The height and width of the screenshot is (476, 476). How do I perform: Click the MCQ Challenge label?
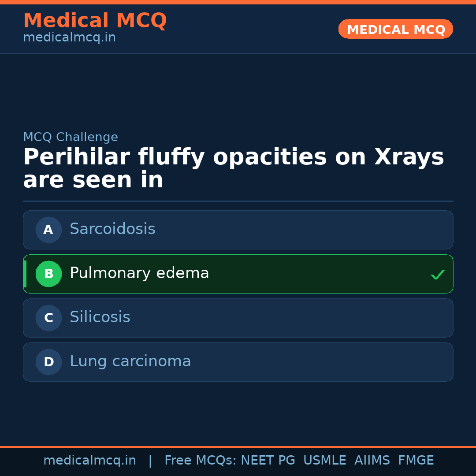(x=71, y=137)
